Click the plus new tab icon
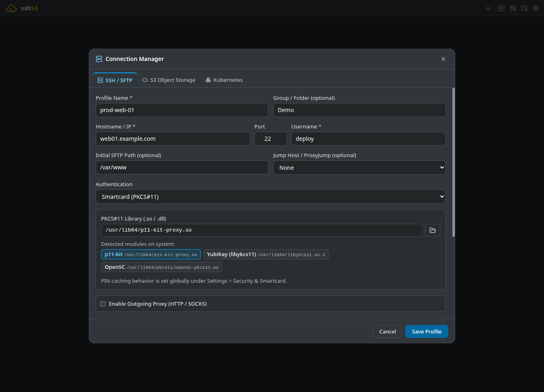Image resolution: width=544 pixels, height=392 pixels. pyautogui.click(x=488, y=8)
